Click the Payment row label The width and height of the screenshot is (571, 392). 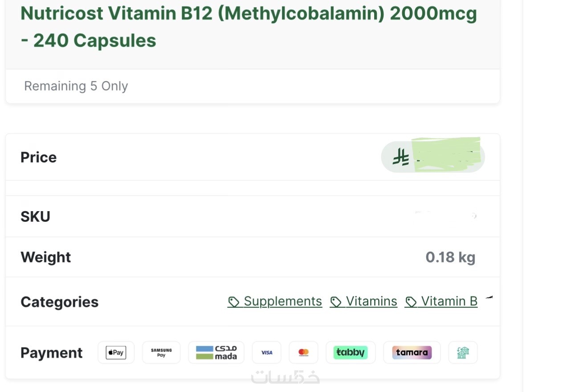(52, 353)
